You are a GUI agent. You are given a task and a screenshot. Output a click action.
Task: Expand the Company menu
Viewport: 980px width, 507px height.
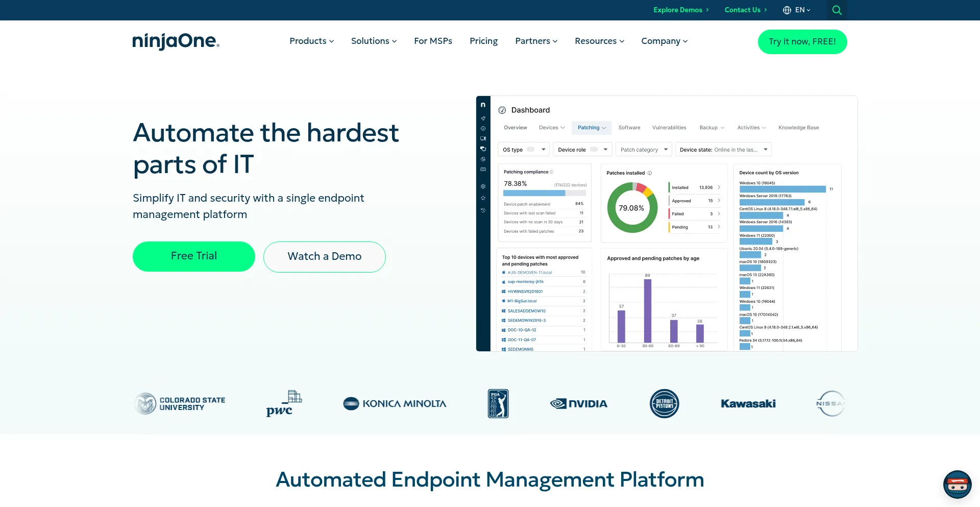tap(664, 41)
